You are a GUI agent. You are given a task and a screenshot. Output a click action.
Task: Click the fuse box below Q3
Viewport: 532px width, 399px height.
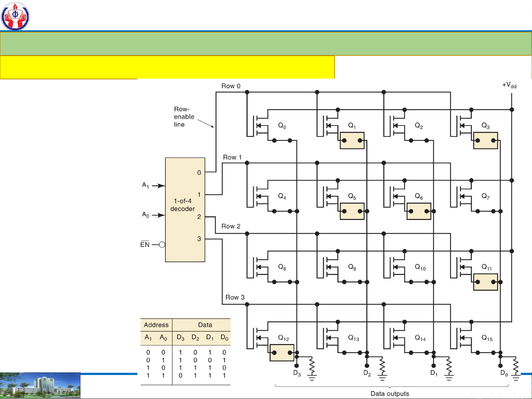[485, 141]
